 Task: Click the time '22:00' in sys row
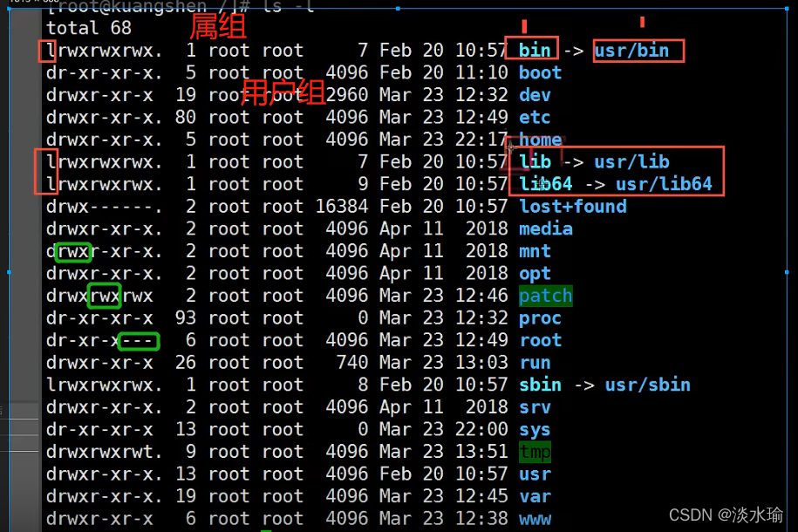click(481, 430)
